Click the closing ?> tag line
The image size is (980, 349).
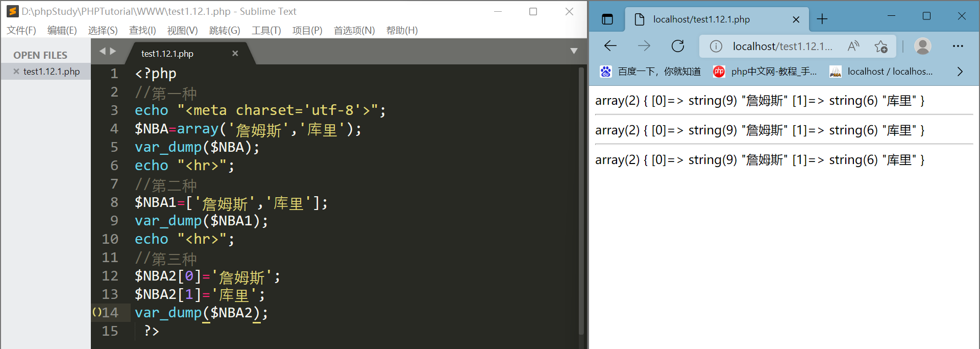pyautogui.click(x=152, y=331)
